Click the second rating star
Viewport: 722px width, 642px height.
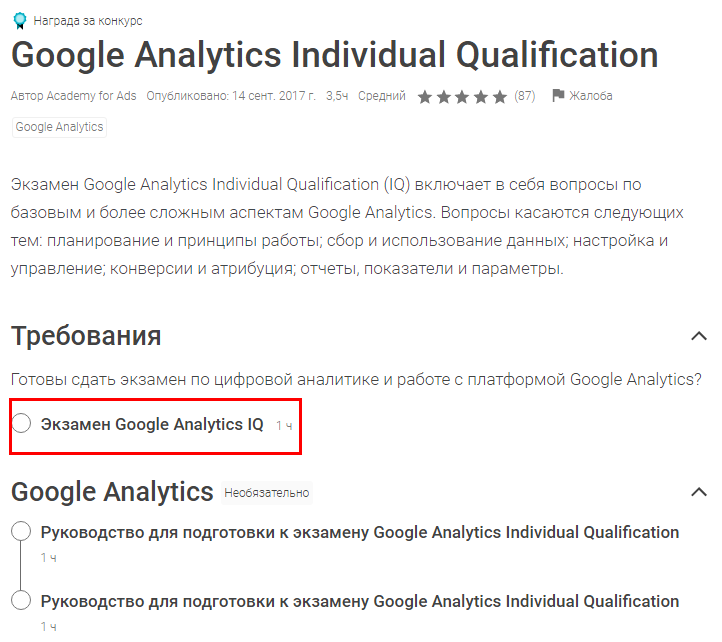[444, 97]
